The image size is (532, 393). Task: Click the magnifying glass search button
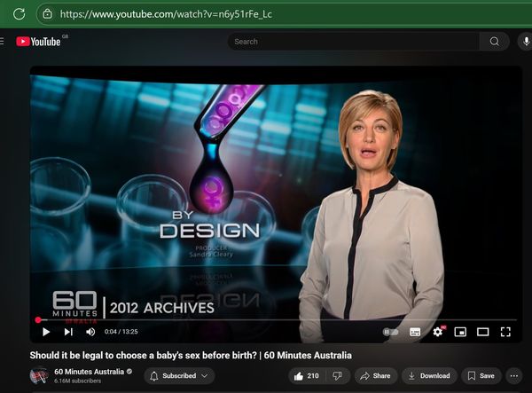click(495, 42)
